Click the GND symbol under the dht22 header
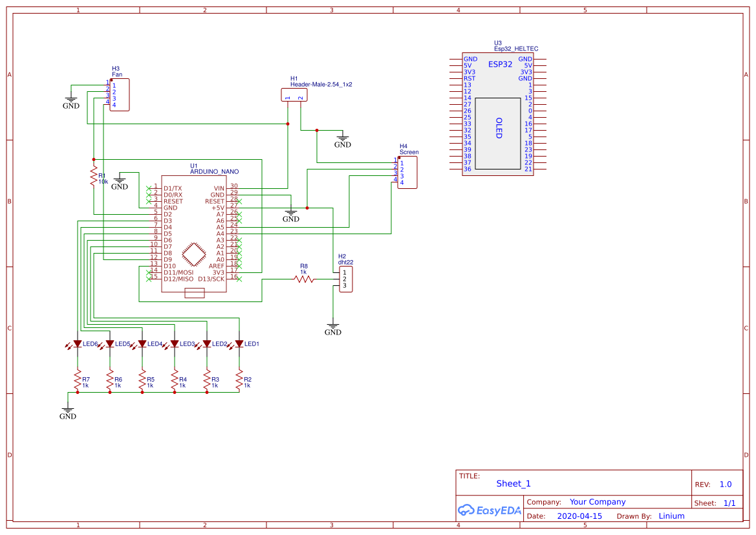The height and width of the screenshot is (535, 756). [333, 327]
